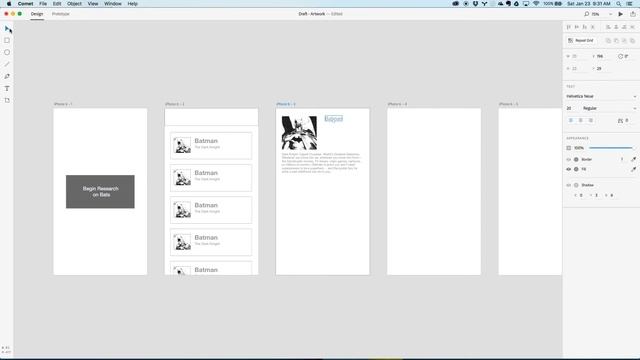This screenshot has width=640, height=360.
Task: Click the Repeat Grid button
Action: pyautogui.click(x=581, y=40)
